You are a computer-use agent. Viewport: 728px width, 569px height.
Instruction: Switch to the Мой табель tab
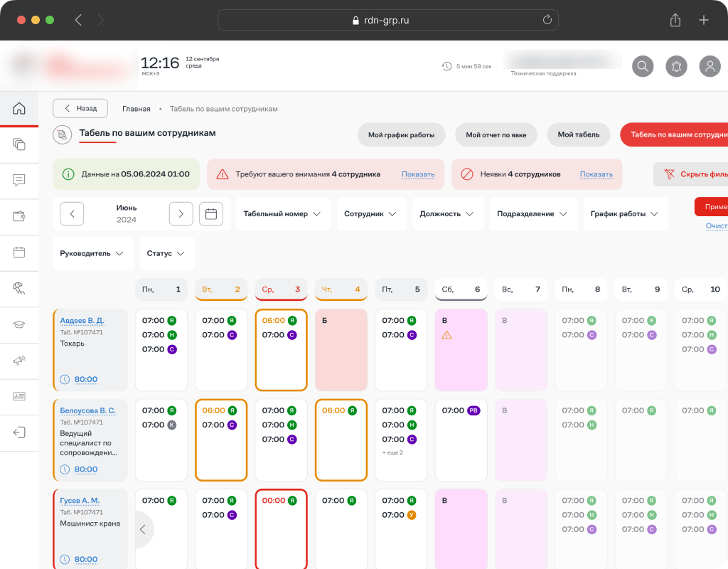[578, 134]
